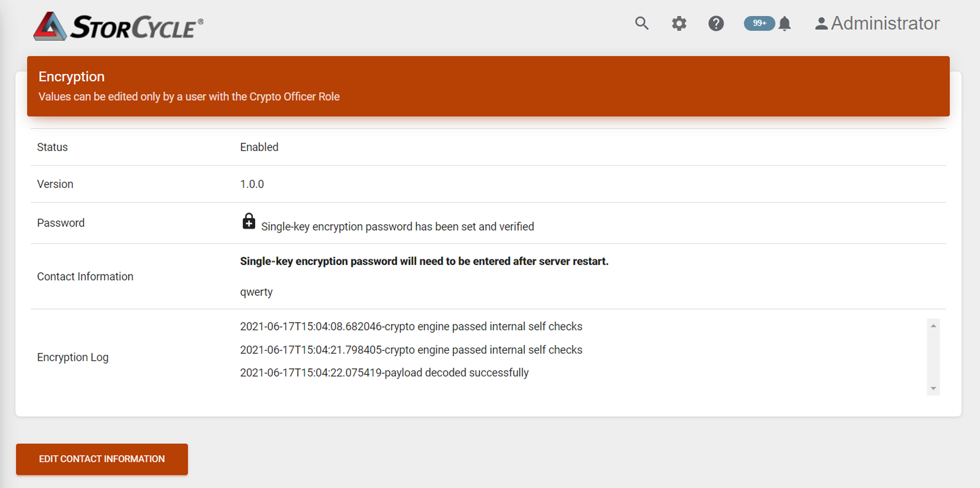This screenshot has height=488, width=980.
Task: Click the help question mark icon
Action: (716, 23)
